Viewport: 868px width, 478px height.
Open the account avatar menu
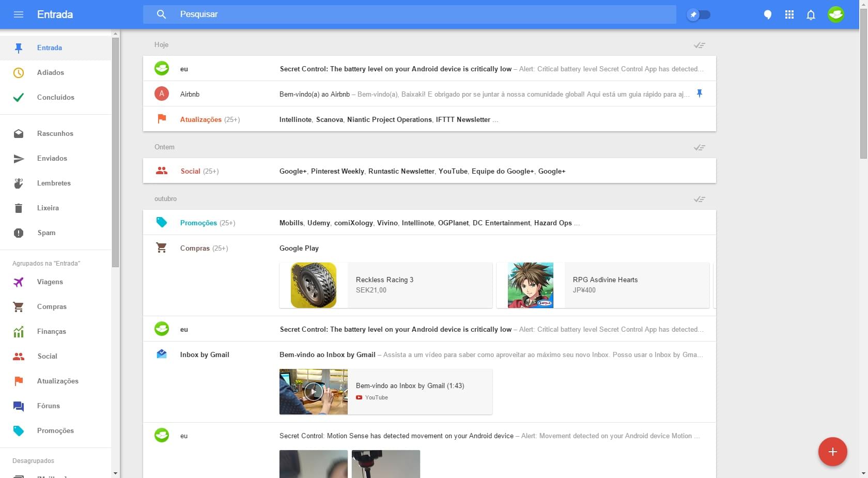tap(836, 14)
